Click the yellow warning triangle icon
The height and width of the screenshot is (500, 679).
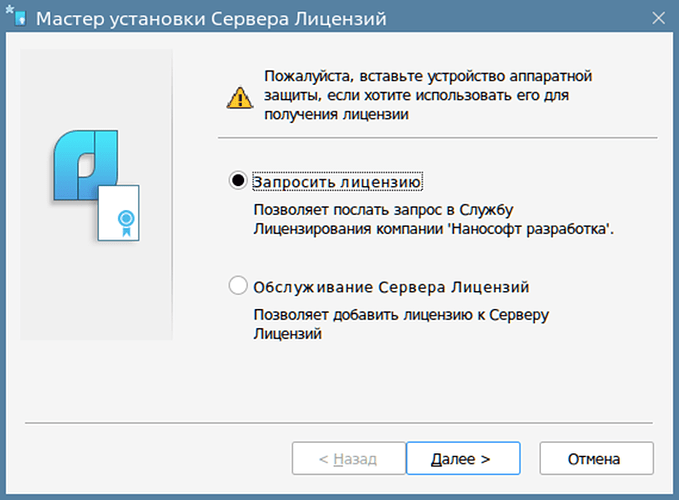[x=239, y=97]
